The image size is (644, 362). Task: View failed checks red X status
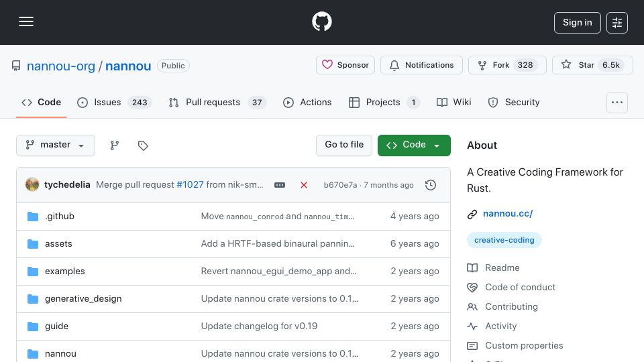(x=304, y=185)
